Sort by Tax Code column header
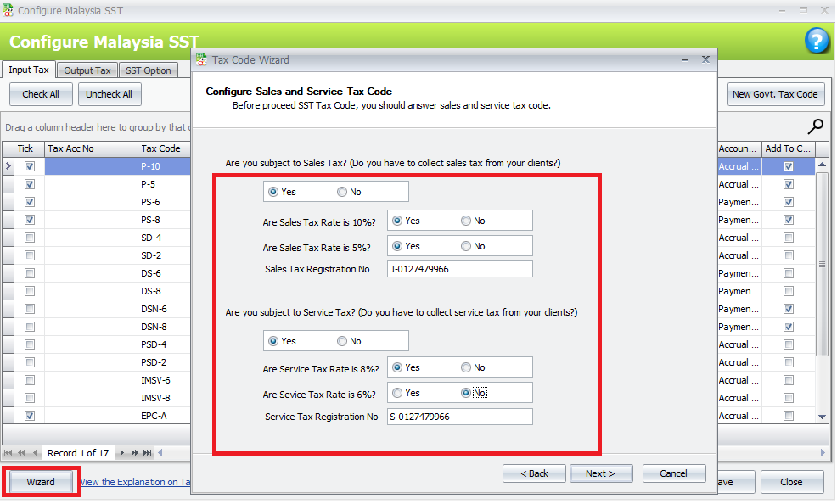 (x=164, y=148)
